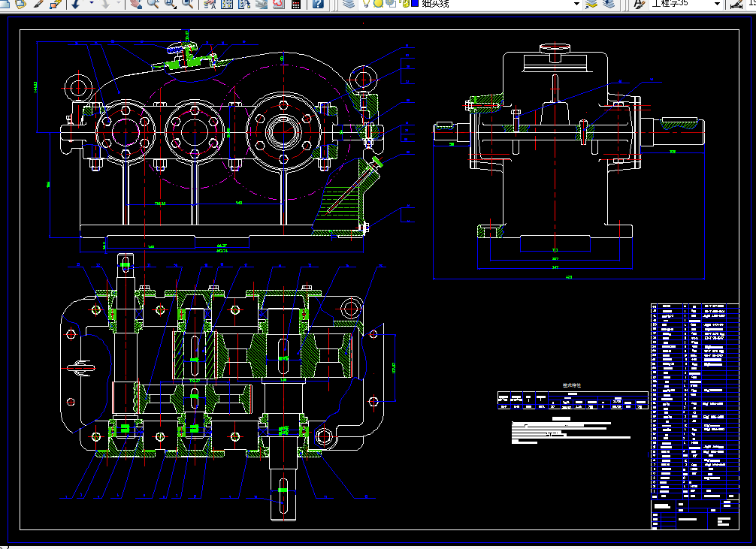Click the Undo arrow button
756x549 pixels.
[76, 4]
